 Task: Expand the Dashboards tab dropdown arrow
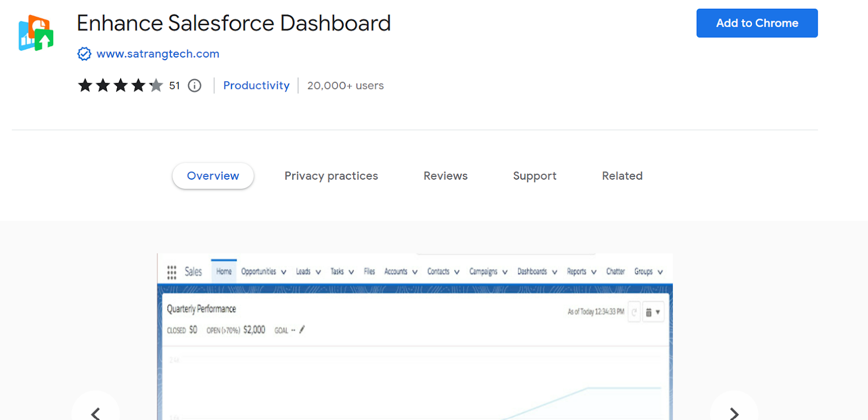coord(554,272)
